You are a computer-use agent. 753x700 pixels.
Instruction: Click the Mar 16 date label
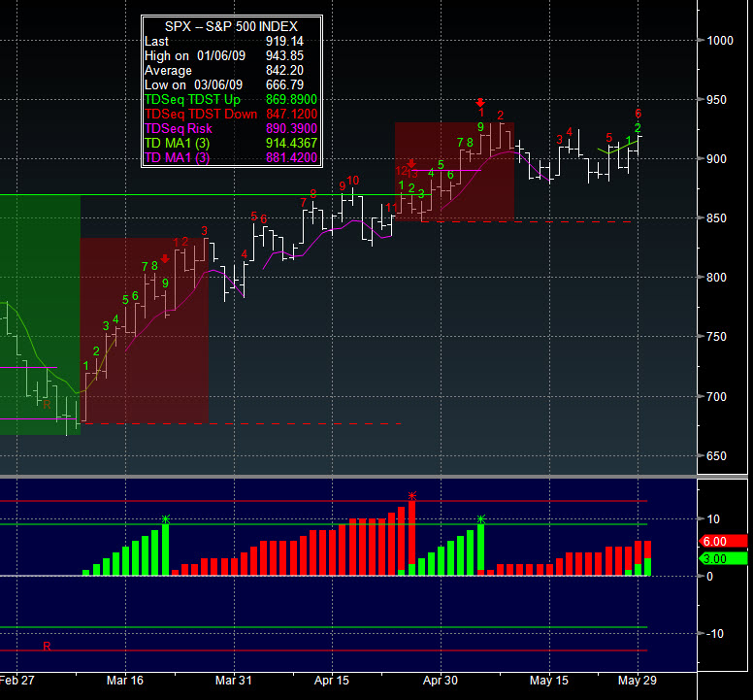[x=125, y=681]
